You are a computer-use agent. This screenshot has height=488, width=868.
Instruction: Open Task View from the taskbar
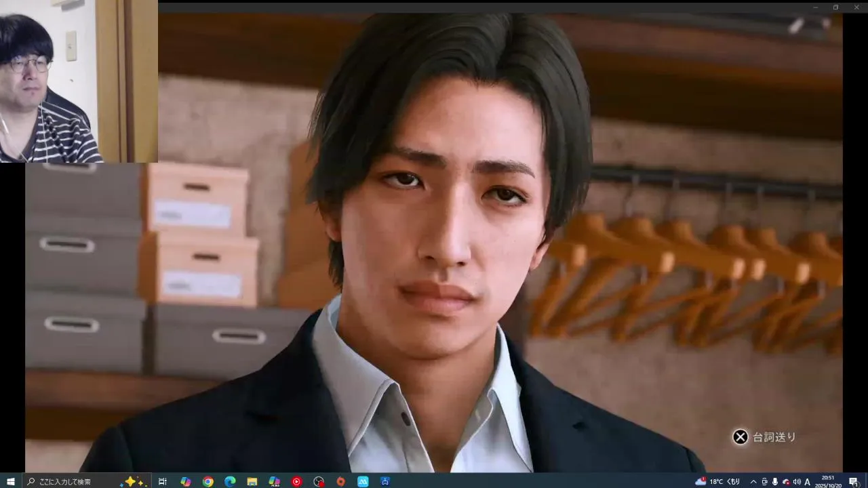163,481
